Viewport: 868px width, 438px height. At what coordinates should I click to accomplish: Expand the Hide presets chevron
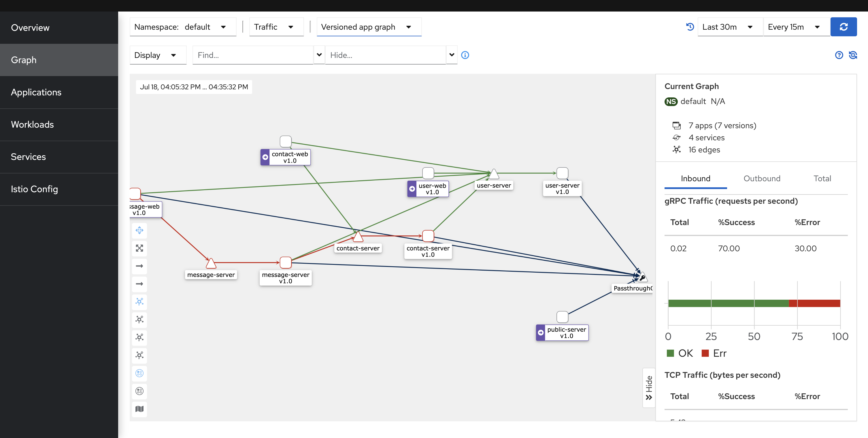tap(452, 55)
